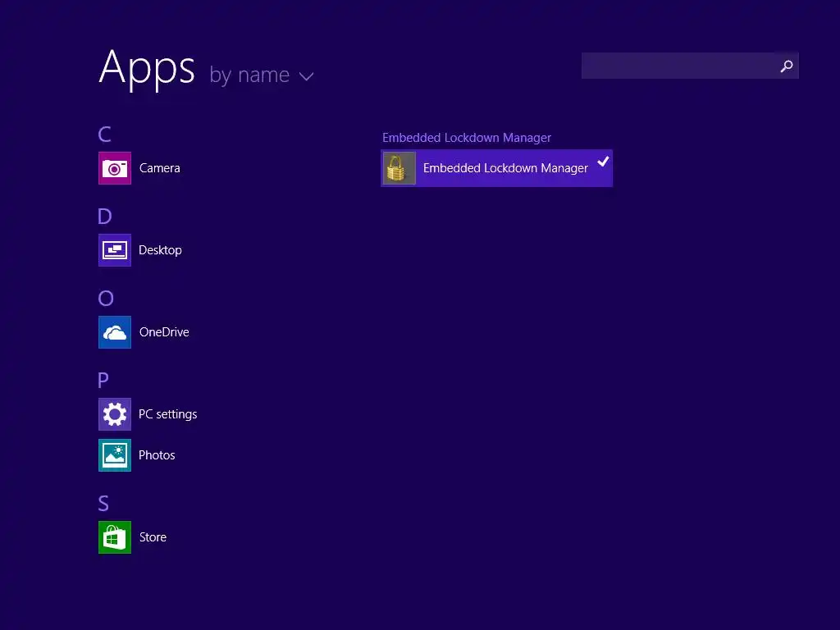Select the PC settings label text
This screenshot has width=840, height=630.
[x=167, y=414]
